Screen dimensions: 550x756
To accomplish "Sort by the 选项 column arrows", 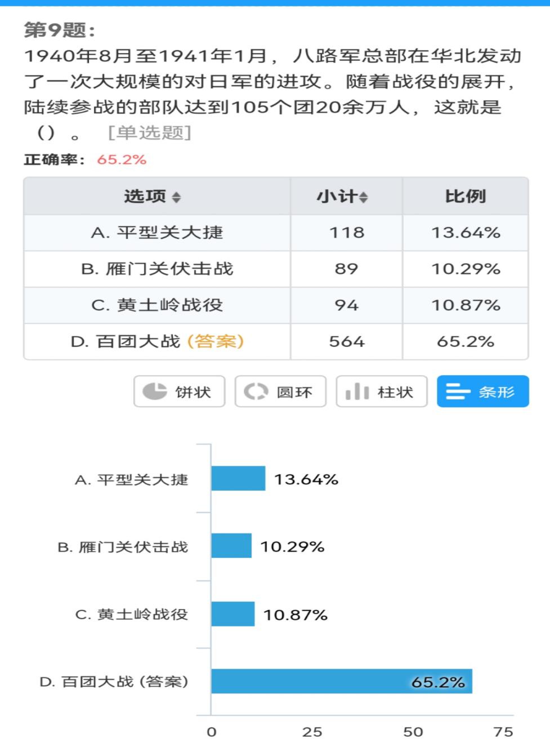I will click(x=177, y=197).
